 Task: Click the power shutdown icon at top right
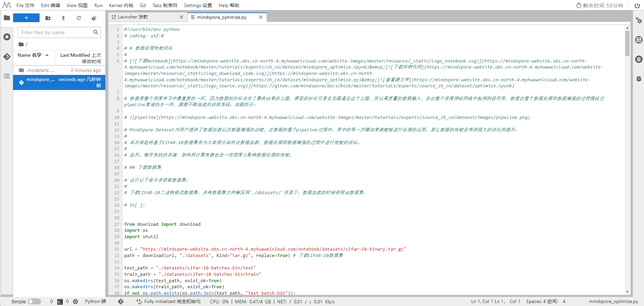click(637, 5)
